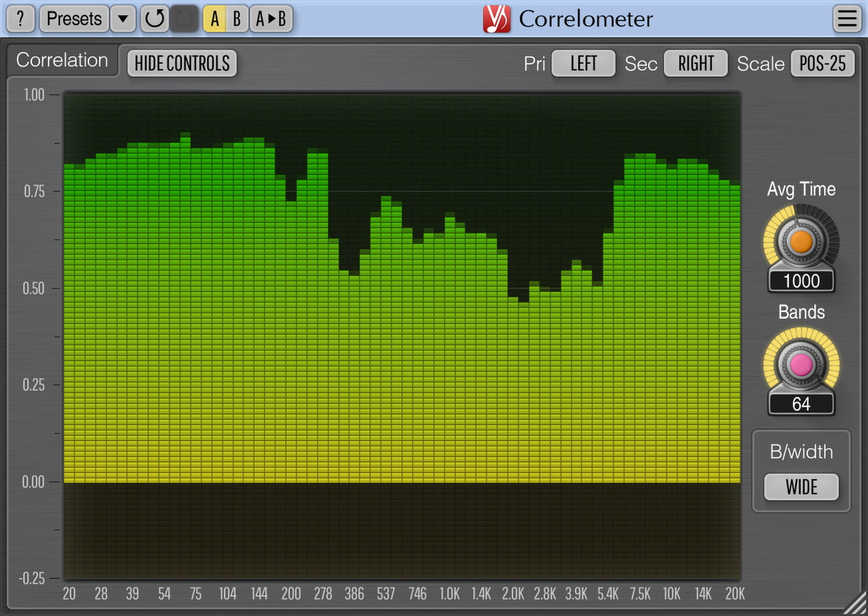
Task: Open the help panel via question mark icon
Action: point(20,19)
